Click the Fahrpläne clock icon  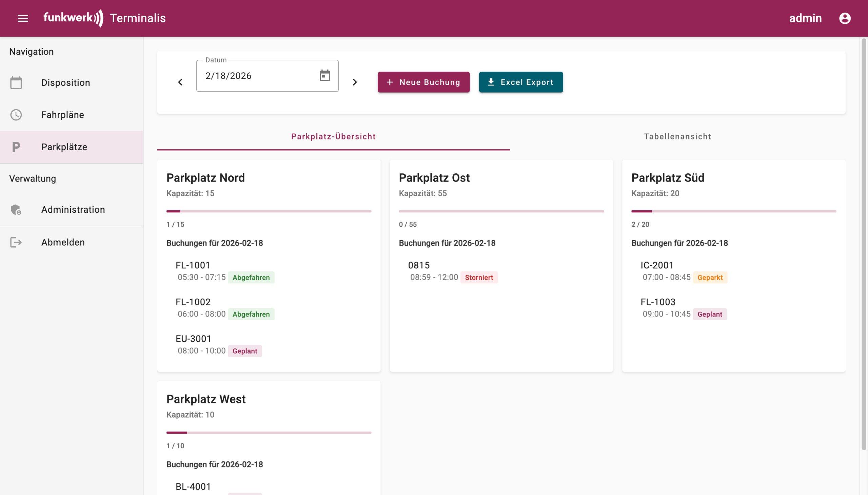coord(16,115)
